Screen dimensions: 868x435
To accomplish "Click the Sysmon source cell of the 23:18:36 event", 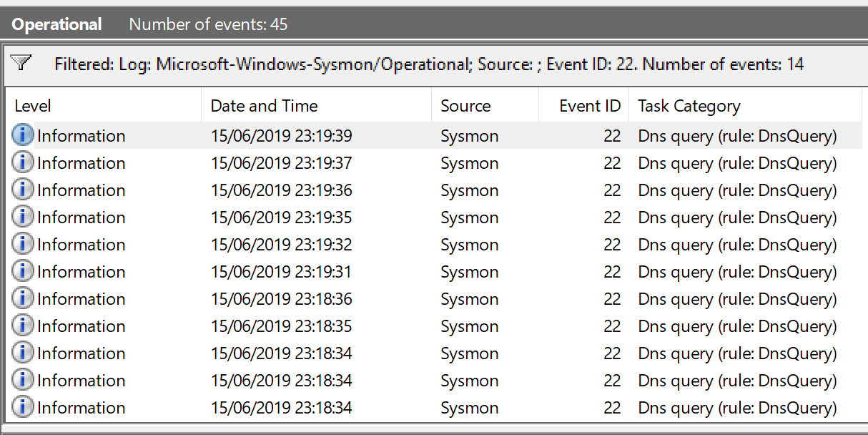I will pos(469,299).
